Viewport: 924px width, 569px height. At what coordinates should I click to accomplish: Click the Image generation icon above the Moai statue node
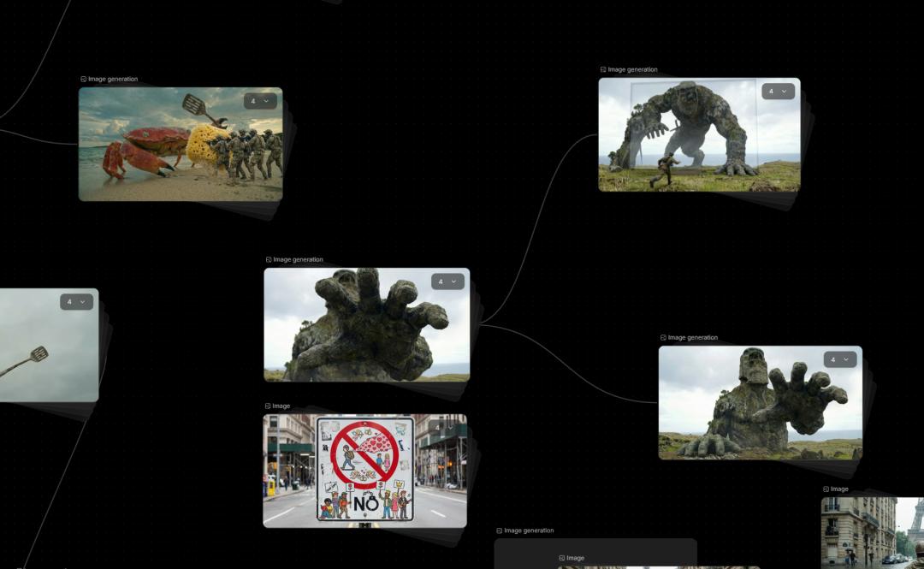(663, 337)
